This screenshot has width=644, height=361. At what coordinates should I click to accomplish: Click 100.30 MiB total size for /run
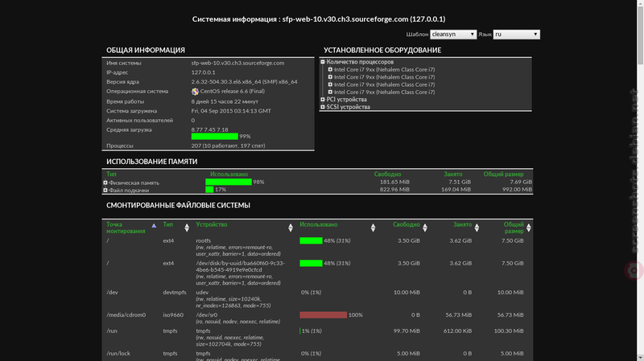point(509,331)
